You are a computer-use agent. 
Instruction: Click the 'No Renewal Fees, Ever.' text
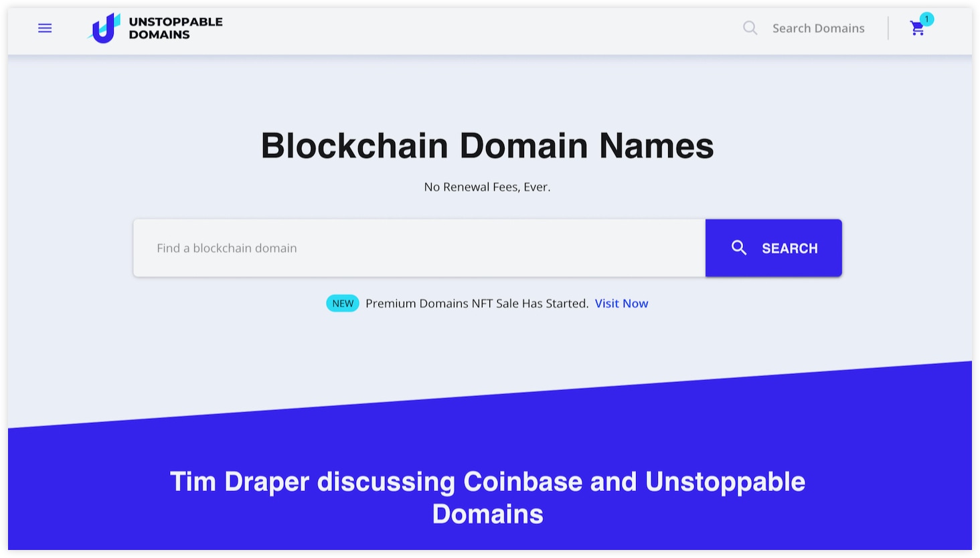coord(487,187)
